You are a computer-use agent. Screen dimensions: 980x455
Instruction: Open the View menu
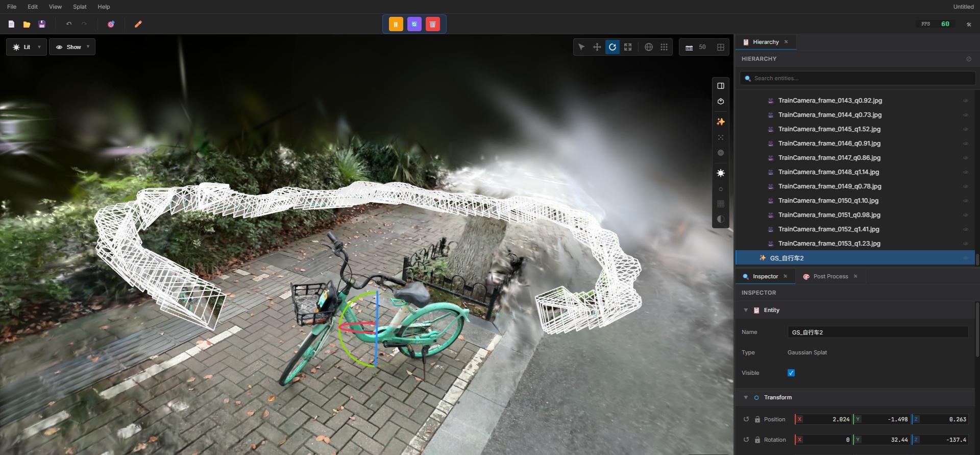pos(55,7)
